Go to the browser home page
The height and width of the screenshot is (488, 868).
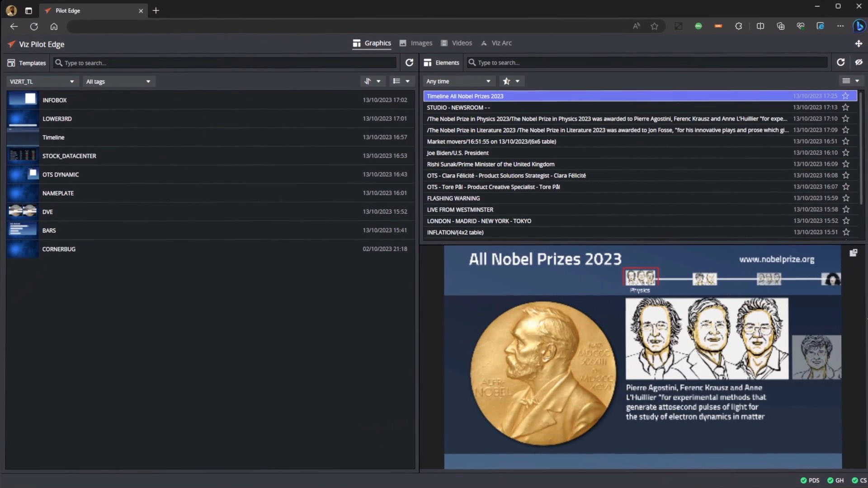point(54,26)
